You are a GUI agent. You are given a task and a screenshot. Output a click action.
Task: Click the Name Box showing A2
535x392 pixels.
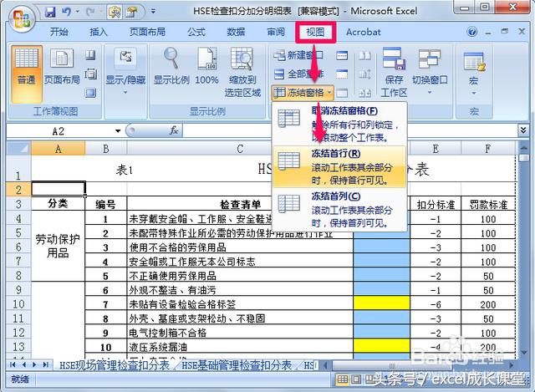(59, 131)
